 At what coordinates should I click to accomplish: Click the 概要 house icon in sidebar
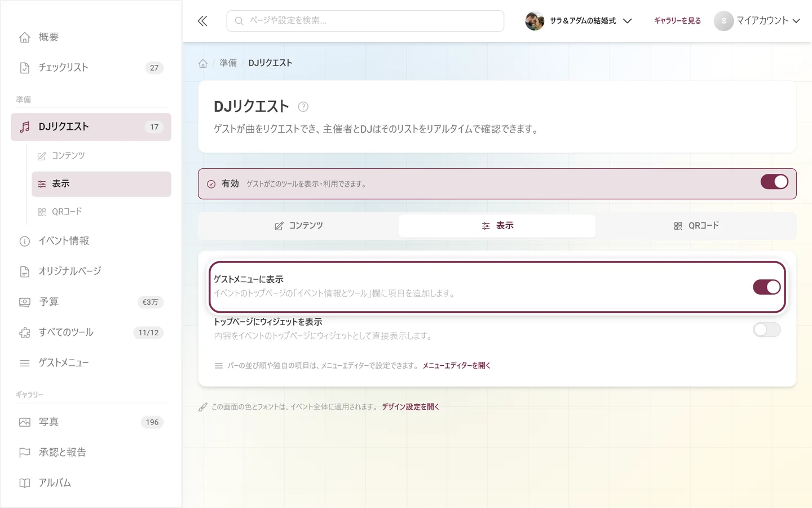[25, 37]
